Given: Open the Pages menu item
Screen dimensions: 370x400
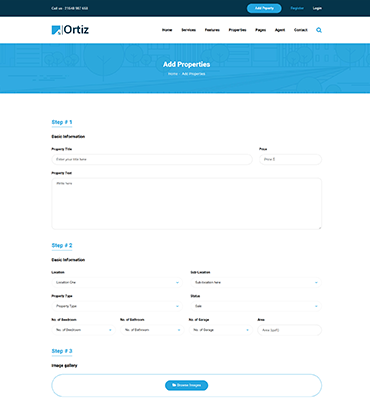Looking at the screenshot, I should tap(261, 30).
